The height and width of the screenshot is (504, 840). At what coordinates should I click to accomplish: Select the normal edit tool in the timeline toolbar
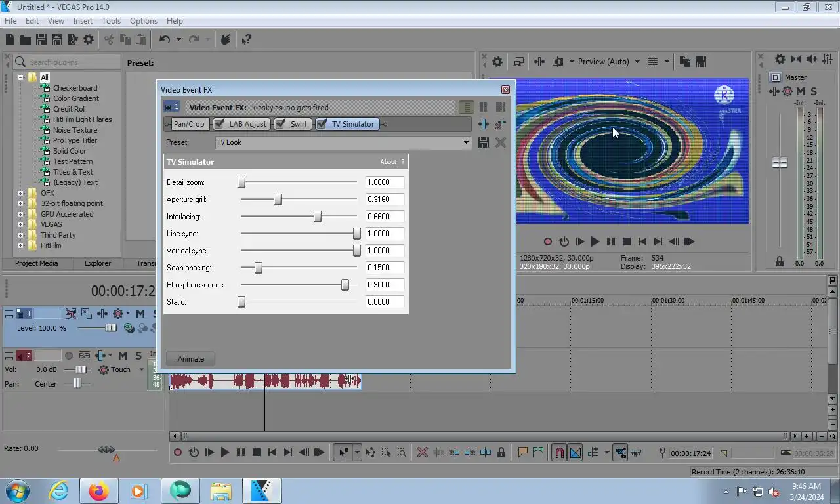point(343,452)
